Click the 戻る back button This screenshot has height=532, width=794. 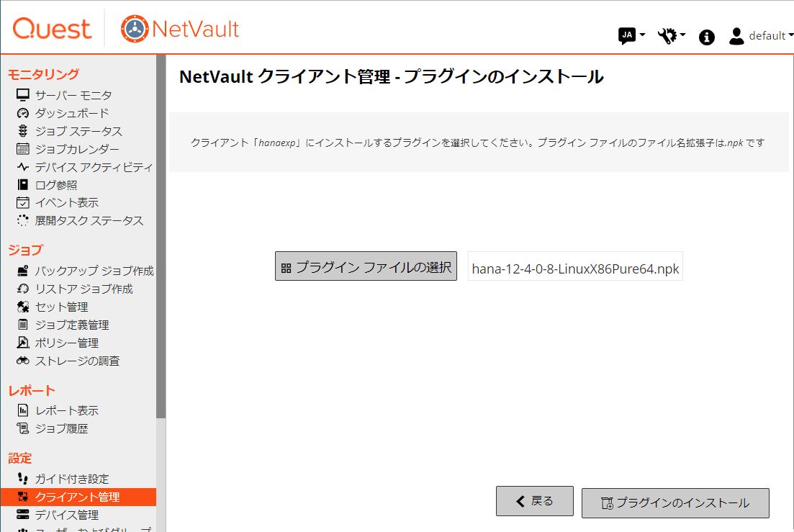pos(535,501)
